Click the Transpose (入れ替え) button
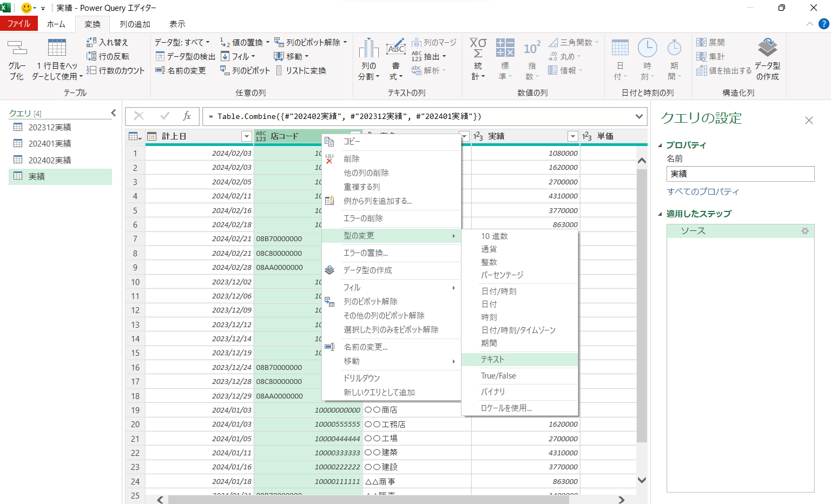The image size is (831, 504). (107, 42)
